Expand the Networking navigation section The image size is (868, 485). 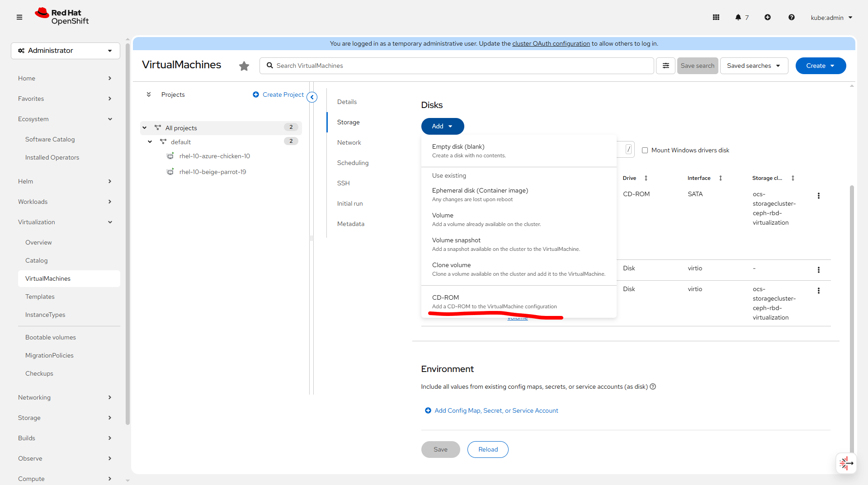[66, 397]
